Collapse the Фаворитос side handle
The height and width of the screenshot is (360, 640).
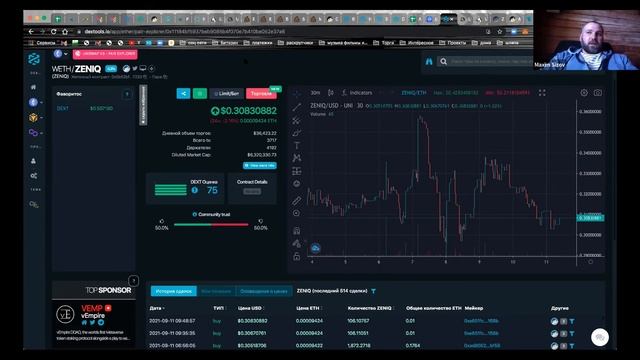[x=143, y=105]
